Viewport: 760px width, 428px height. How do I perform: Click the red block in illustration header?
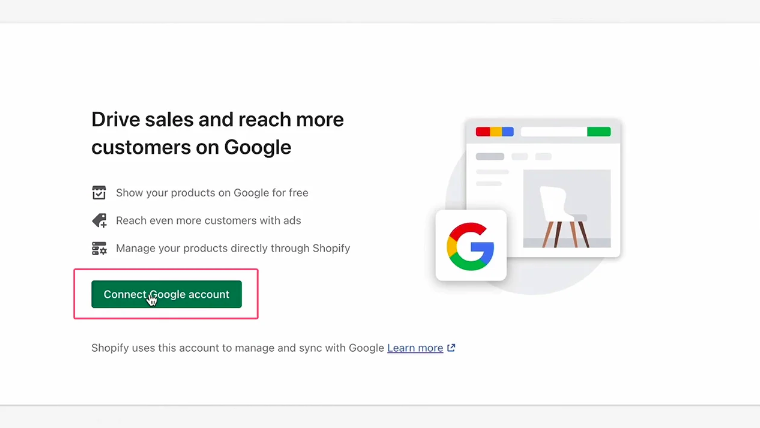tap(482, 131)
